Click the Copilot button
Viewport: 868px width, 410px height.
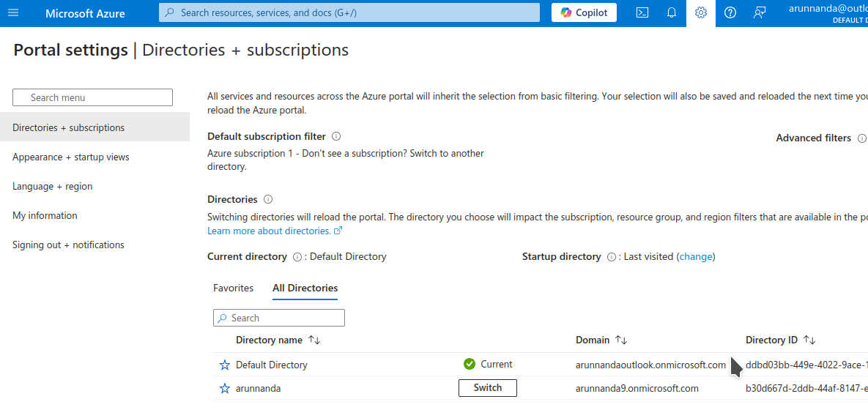pos(584,13)
